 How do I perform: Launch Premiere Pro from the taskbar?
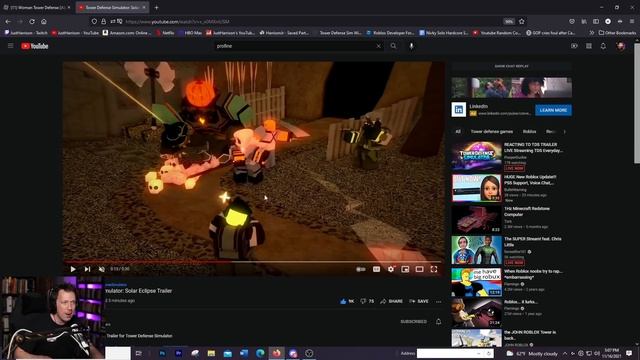click(178, 353)
